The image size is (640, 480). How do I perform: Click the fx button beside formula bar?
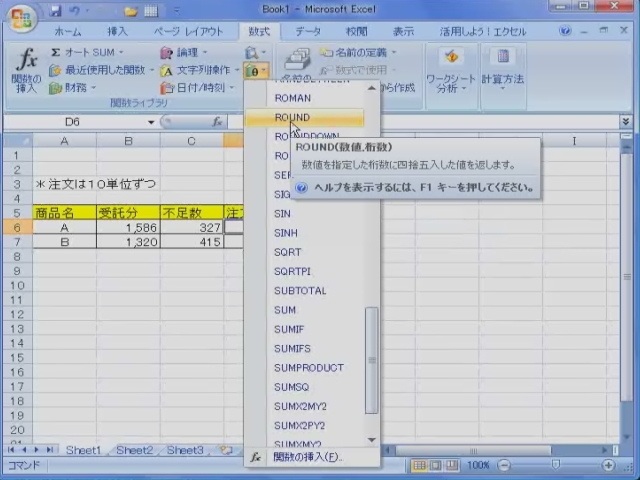click(x=218, y=122)
